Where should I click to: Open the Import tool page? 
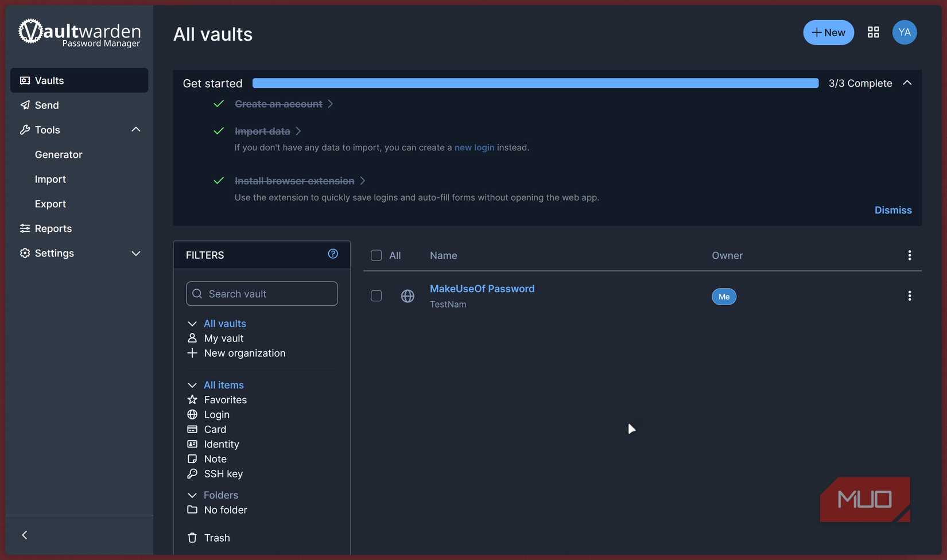click(x=51, y=179)
